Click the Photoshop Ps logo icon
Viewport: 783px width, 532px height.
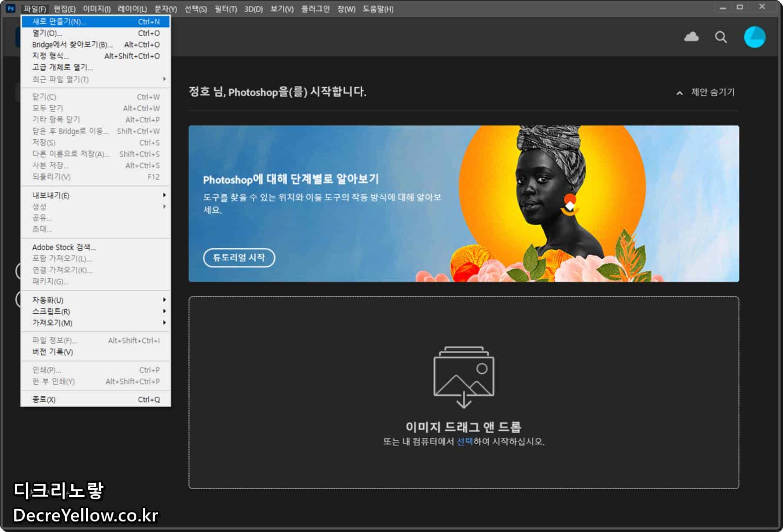tap(10, 8)
